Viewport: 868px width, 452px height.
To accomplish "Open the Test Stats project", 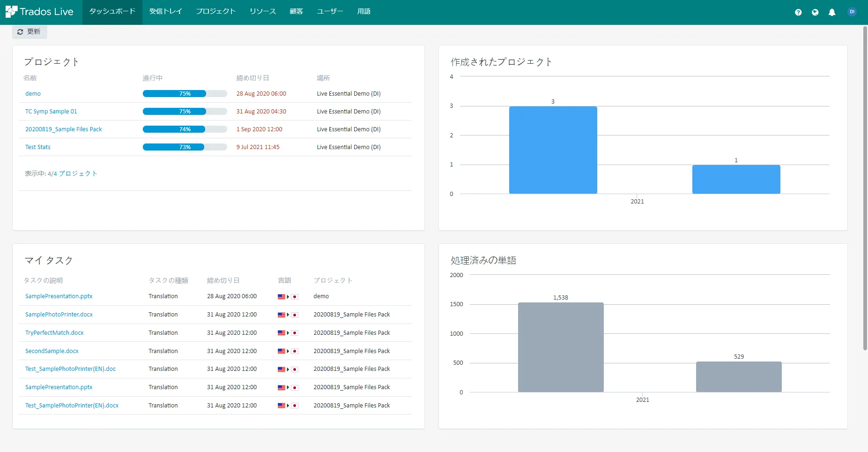I will (x=38, y=147).
